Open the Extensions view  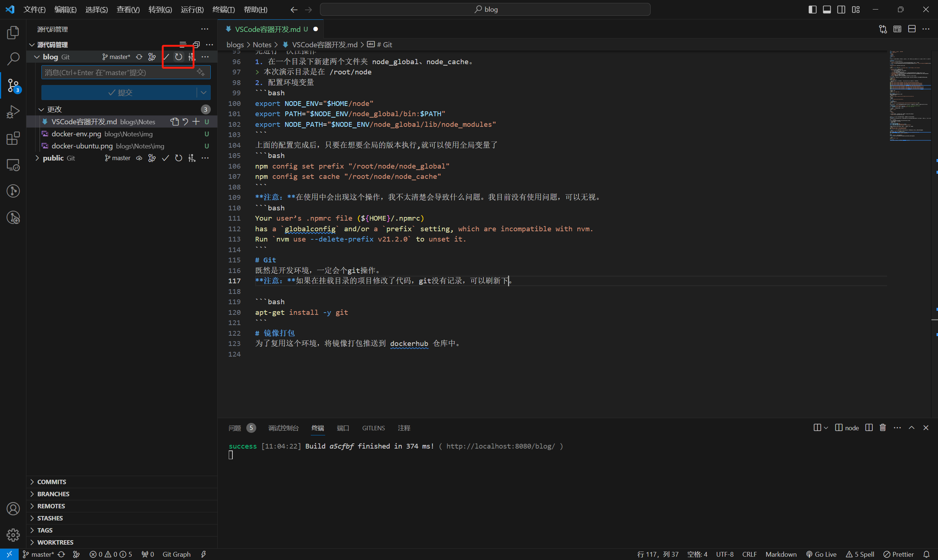(13, 138)
